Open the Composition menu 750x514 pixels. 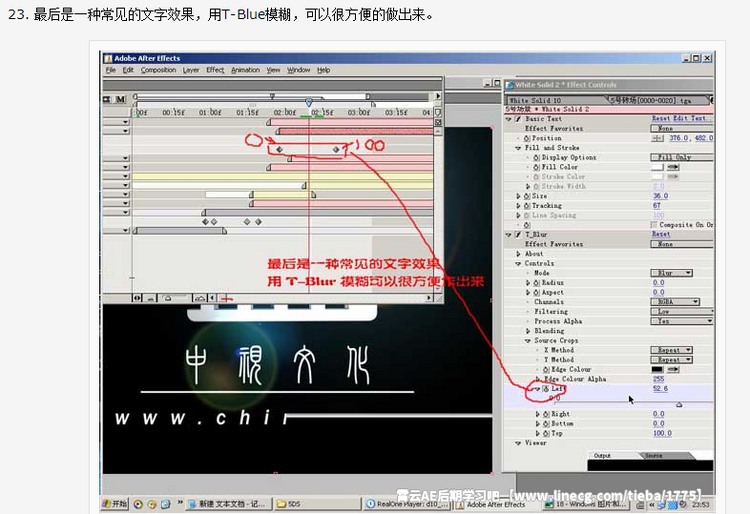click(x=158, y=70)
